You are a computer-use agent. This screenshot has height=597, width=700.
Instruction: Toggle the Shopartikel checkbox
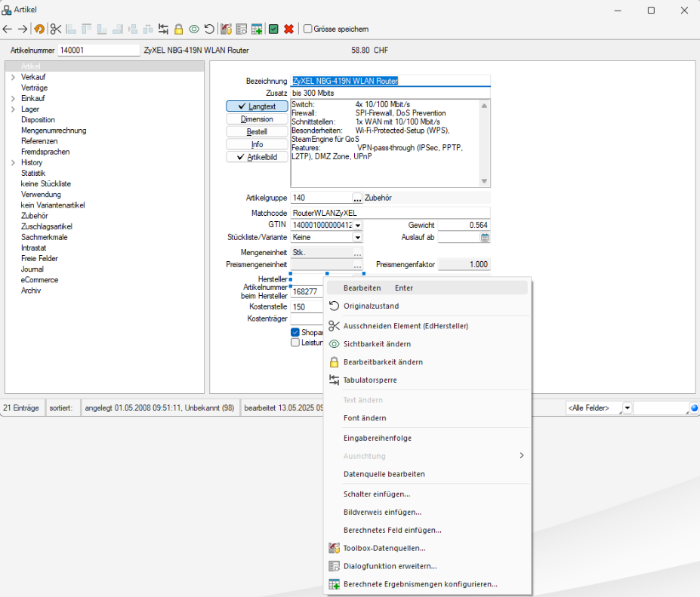tap(295, 332)
